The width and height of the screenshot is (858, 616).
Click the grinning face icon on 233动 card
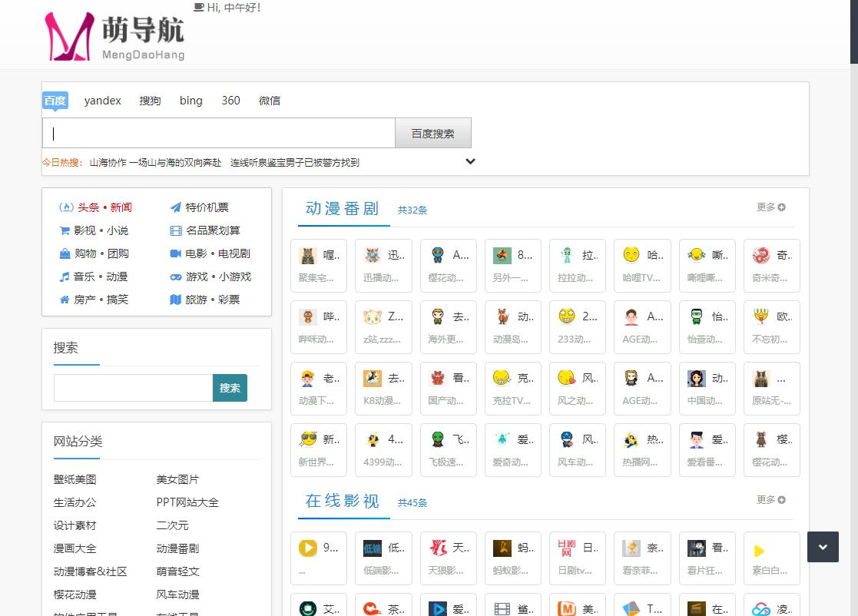pos(566,316)
